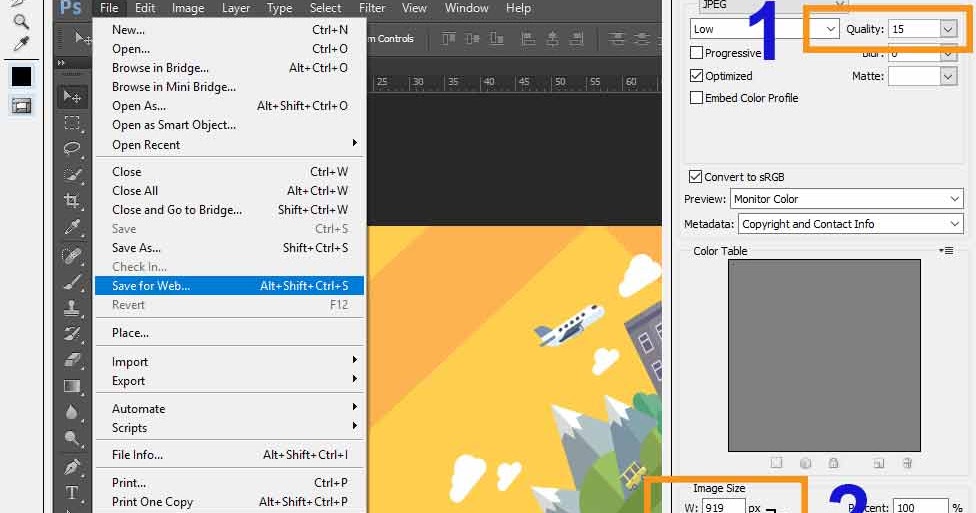Select the Clone Stamp tool

coord(72,308)
